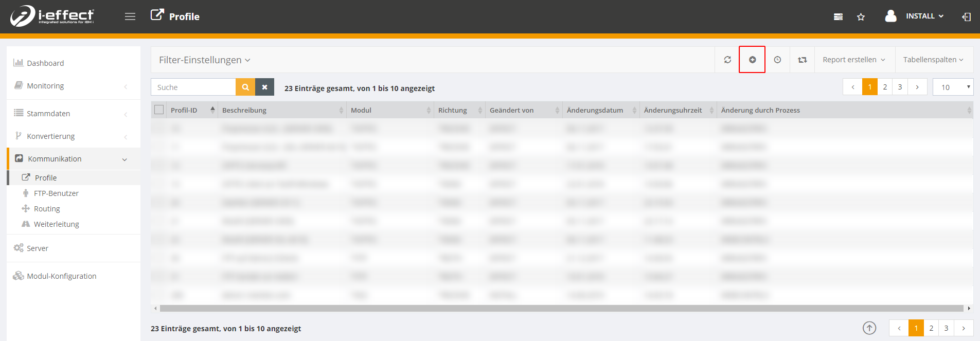Viewport: 980px width, 341px height.
Task: Click the favorites star icon in header
Action: (861, 17)
